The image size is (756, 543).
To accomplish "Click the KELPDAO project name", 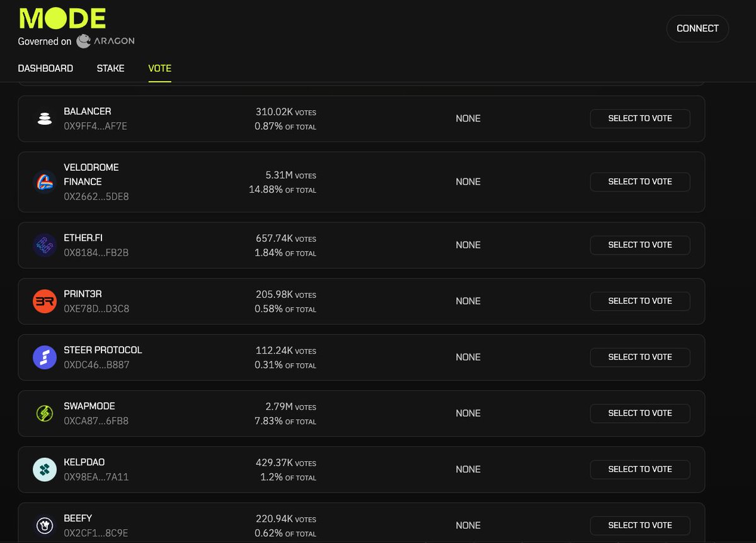I will click(84, 462).
